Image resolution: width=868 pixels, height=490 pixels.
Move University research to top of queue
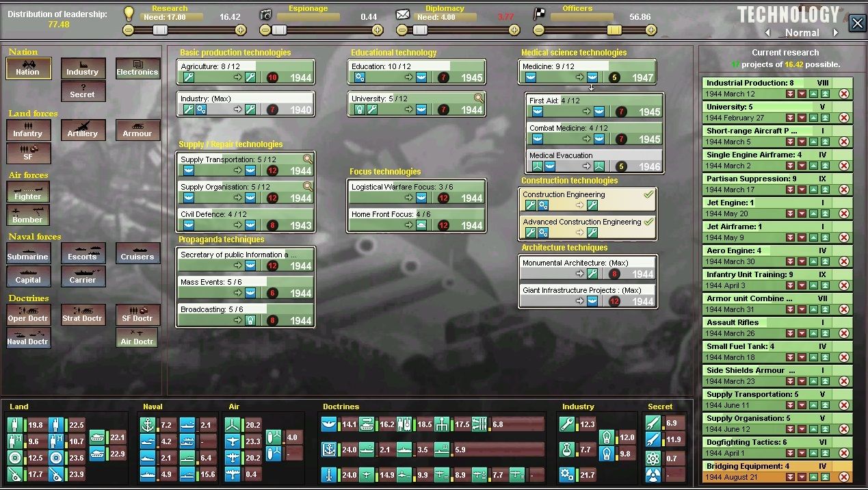826,118
